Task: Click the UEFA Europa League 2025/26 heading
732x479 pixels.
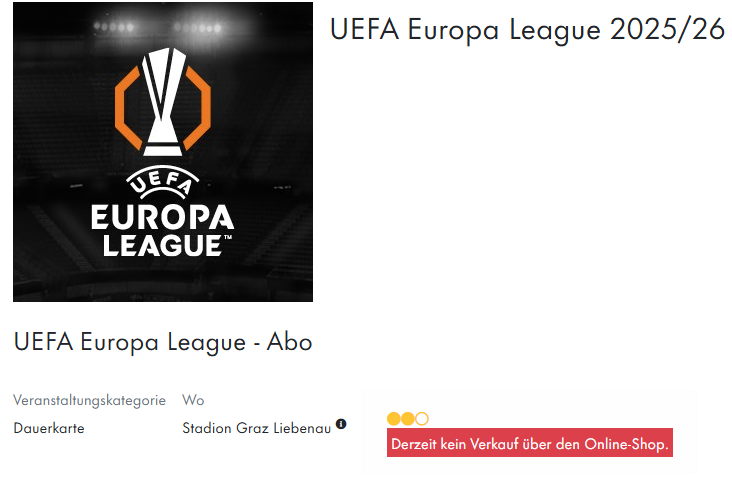Action: point(527,29)
